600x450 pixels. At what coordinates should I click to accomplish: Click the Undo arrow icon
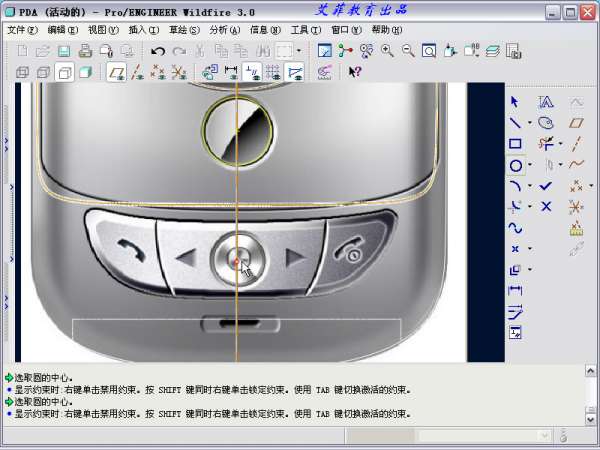(158, 51)
